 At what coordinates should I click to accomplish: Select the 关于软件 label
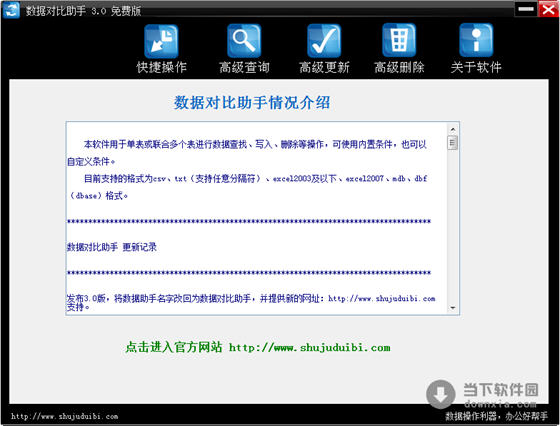476,67
